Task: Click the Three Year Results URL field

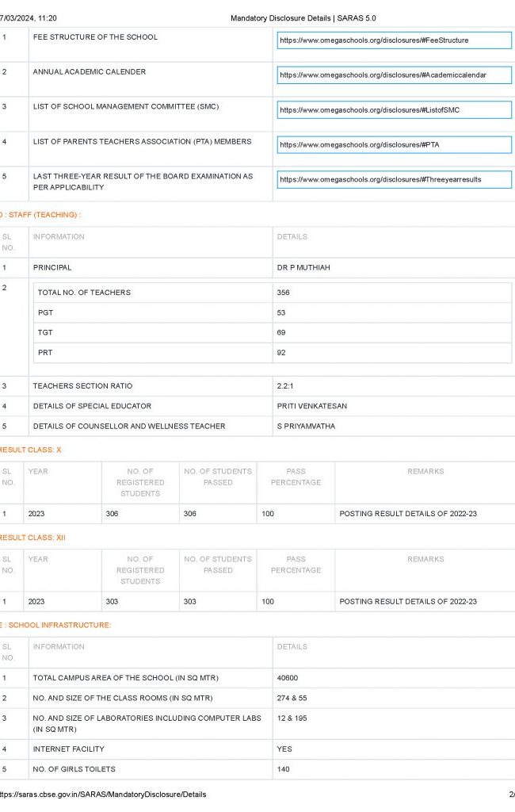Action: (394, 180)
